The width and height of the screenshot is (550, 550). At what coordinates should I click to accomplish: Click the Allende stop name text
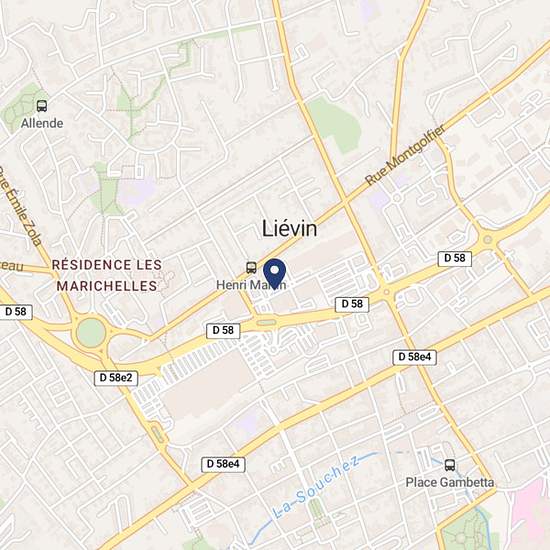pos(42,123)
